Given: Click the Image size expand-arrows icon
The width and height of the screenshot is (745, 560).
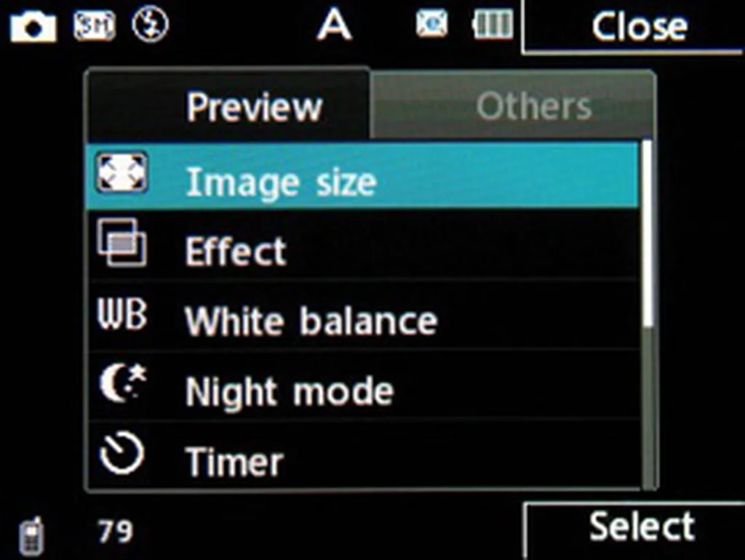Looking at the screenshot, I should tap(122, 173).
